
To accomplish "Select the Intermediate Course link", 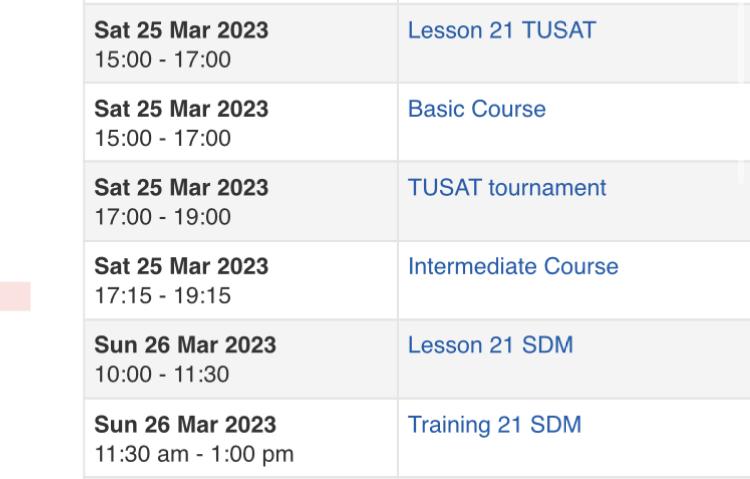I will (x=513, y=267).
